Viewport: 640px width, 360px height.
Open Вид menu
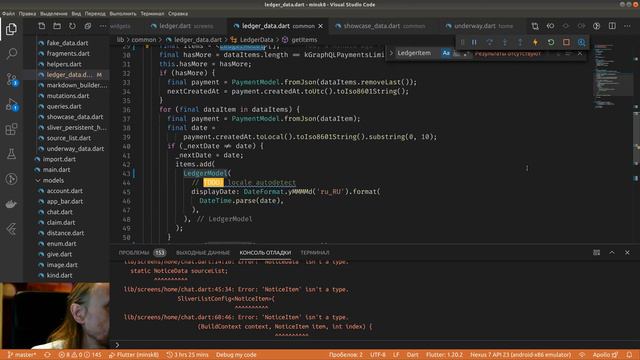point(76,13)
